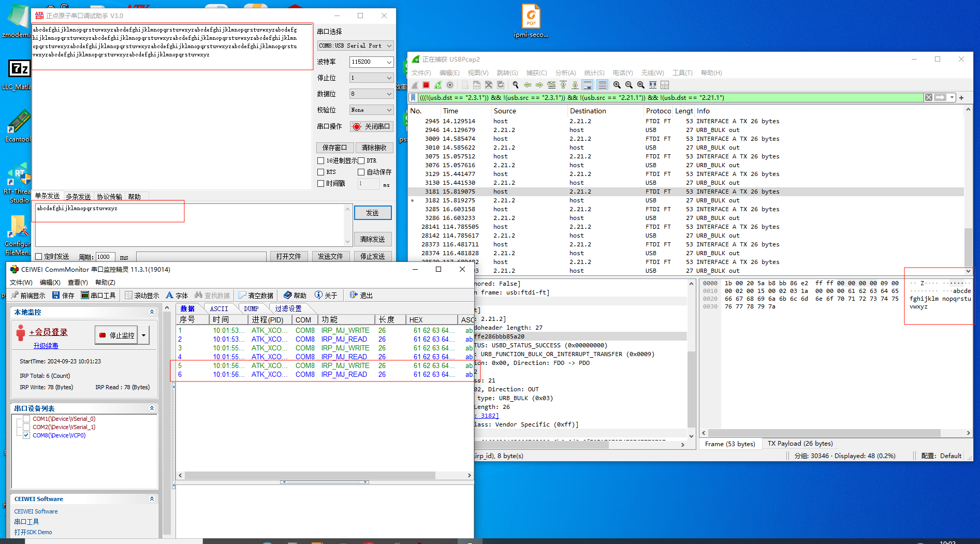Click CommMonitor 关于 about icon

click(326, 296)
